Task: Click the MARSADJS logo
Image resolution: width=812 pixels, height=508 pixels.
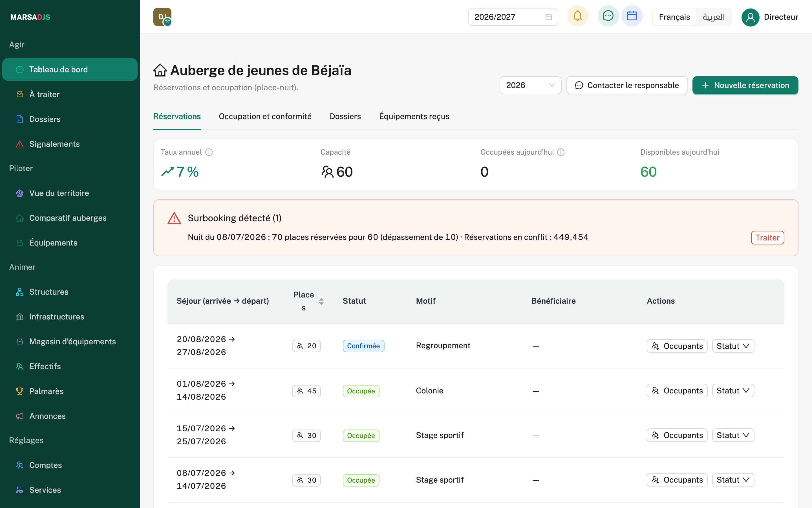Action: (30, 17)
